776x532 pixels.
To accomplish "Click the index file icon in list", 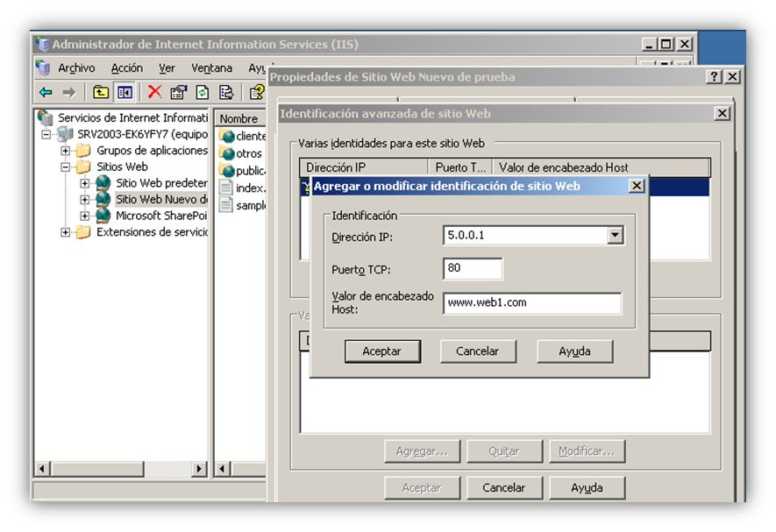I will 226,188.
